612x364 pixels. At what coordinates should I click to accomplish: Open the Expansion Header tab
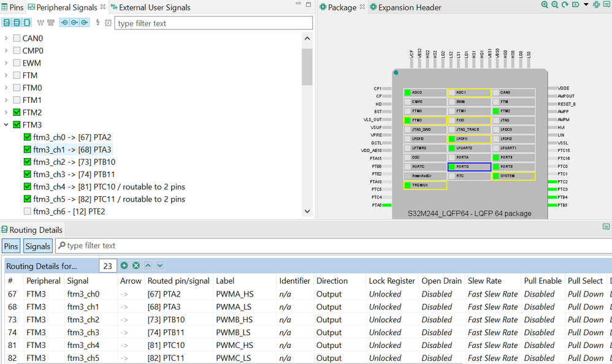pyautogui.click(x=406, y=7)
